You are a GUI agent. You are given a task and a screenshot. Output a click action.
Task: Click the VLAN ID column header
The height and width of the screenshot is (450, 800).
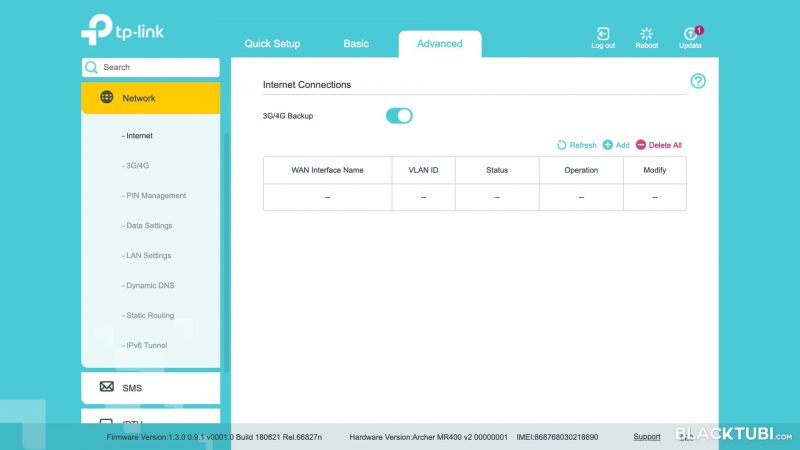[423, 170]
